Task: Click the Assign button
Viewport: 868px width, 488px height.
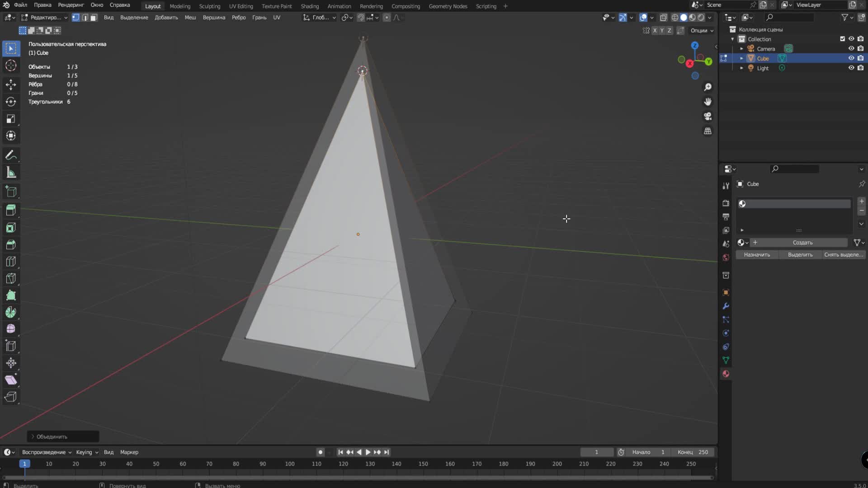Action: coord(757,255)
